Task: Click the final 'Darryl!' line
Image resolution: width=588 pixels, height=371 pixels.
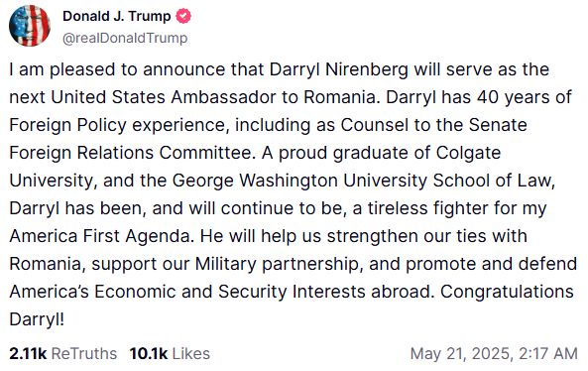Action: [37, 319]
